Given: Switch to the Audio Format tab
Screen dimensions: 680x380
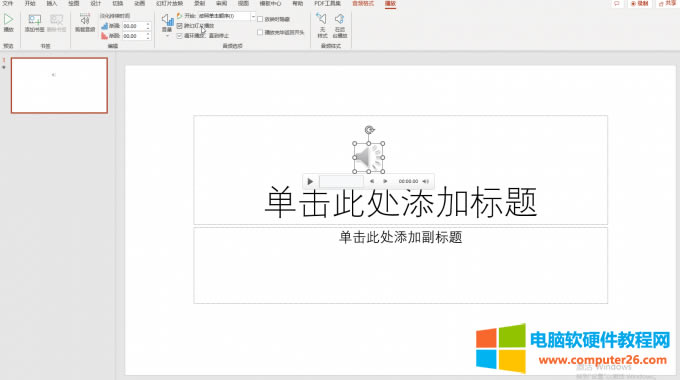Looking at the screenshot, I should click(x=363, y=3).
